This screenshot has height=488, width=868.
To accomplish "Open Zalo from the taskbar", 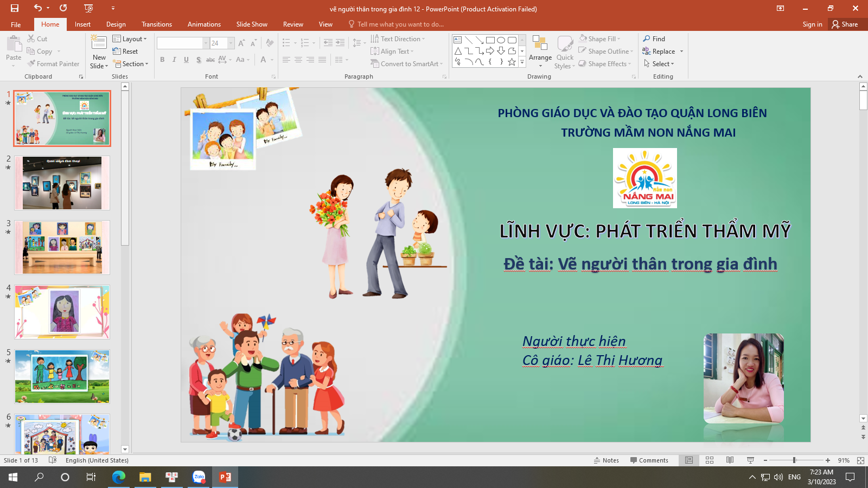I will [199, 477].
